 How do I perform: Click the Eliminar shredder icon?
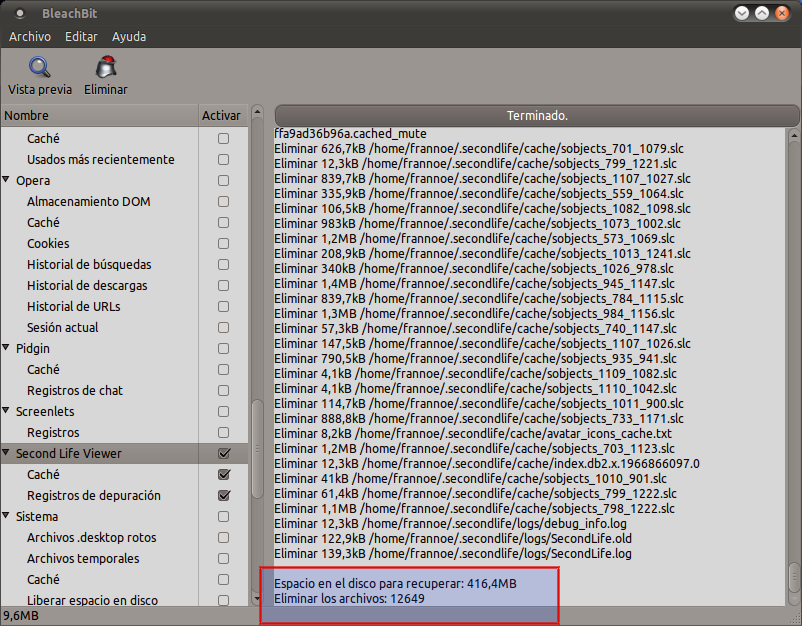[x=106, y=67]
